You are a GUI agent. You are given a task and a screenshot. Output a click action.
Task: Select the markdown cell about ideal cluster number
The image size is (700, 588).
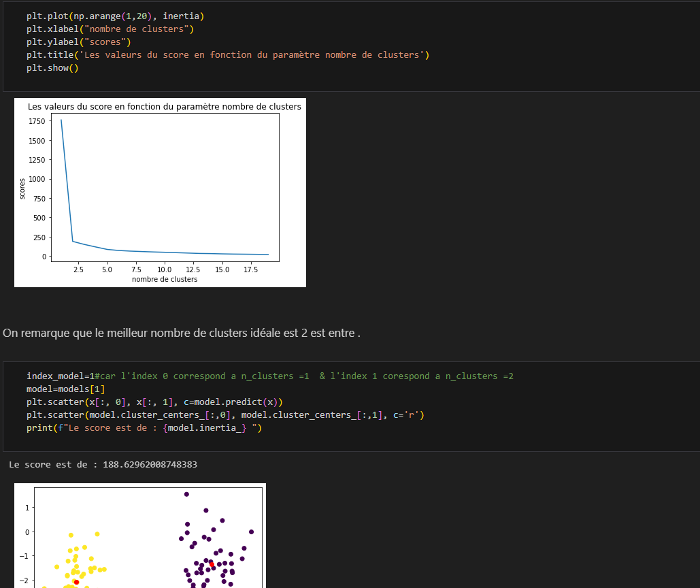pos(182,333)
